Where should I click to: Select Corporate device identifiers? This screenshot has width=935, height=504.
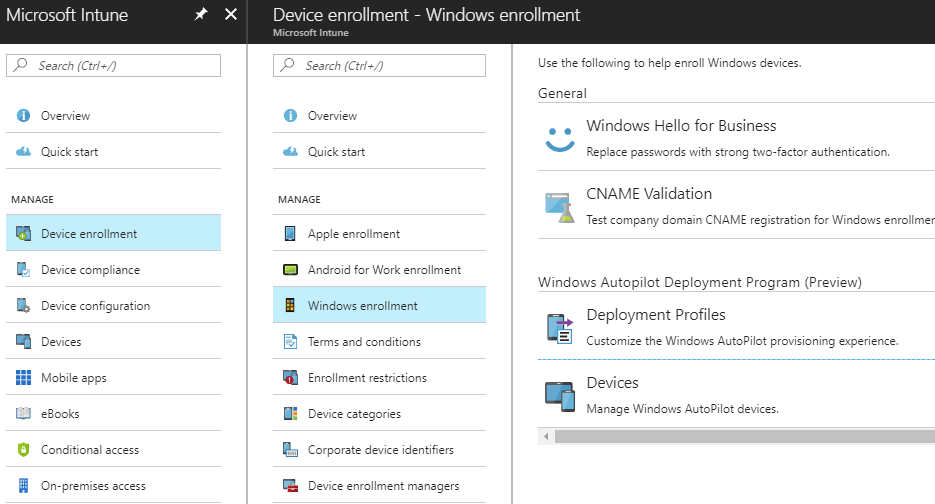(380, 450)
